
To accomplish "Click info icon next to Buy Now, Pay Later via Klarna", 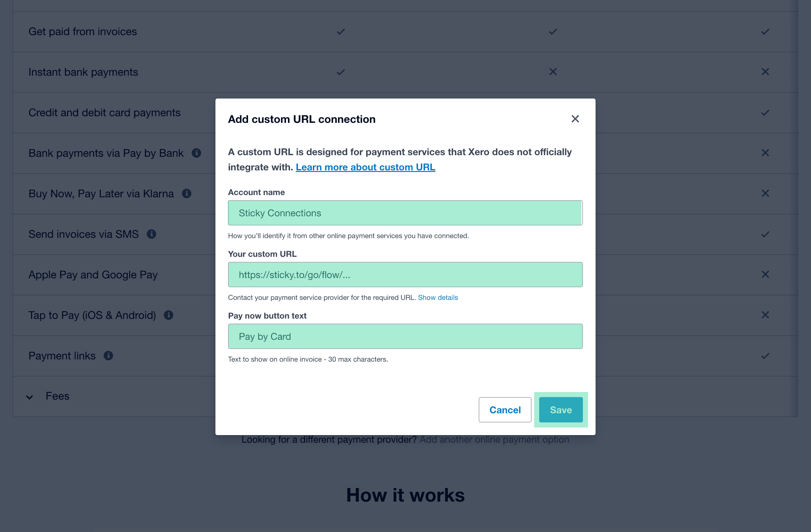I will 186,193.
